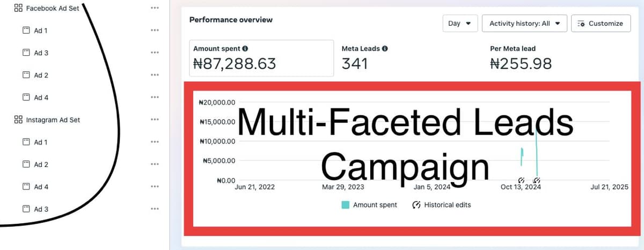
Task: Select Ad 2 under Instagram Ad Set
Action: coord(41,165)
